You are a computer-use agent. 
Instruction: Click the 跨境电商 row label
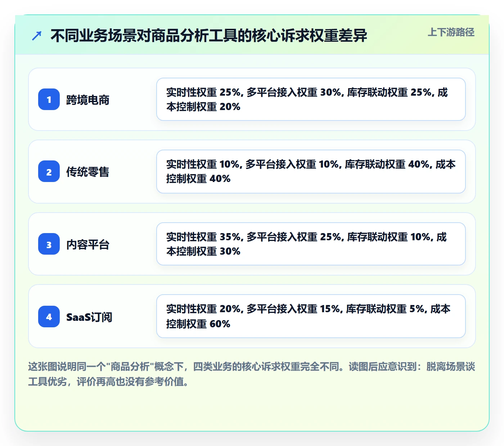tap(88, 100)
